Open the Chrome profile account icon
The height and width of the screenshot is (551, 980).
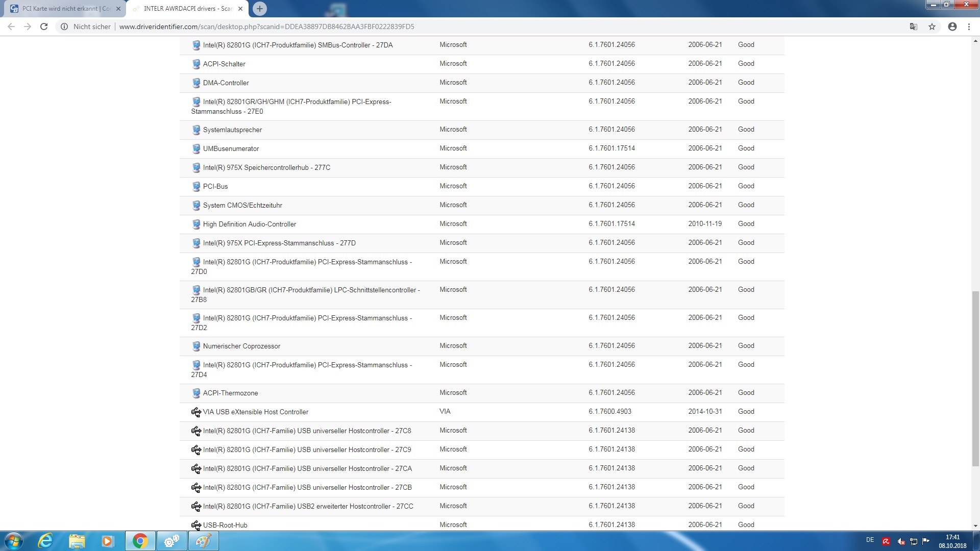(952, 27)
